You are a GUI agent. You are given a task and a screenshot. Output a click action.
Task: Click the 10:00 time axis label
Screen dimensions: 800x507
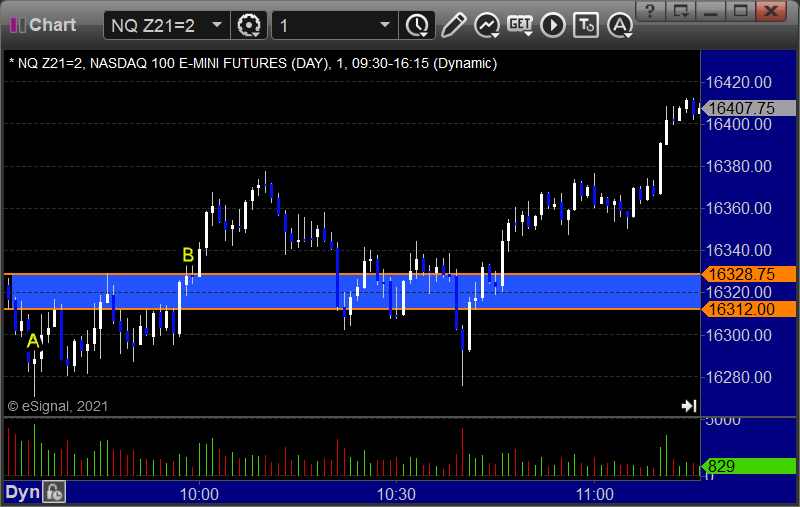[199, 494]
